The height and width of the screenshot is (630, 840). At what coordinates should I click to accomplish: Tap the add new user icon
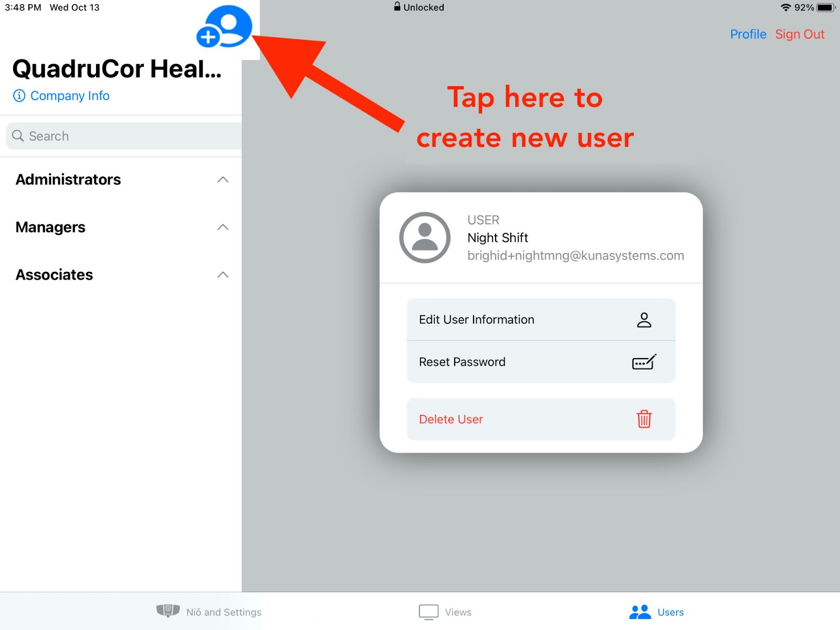(x=225, y=27)
